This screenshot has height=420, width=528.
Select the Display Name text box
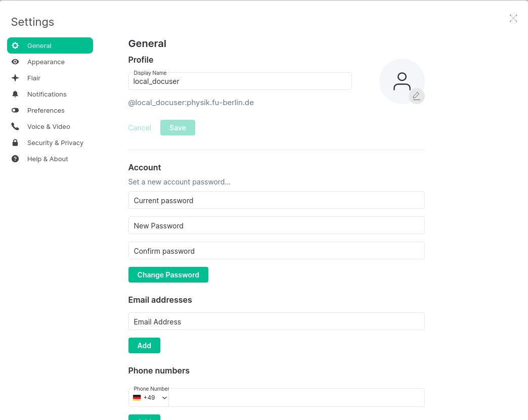pyautogui.click(x=240, y=81)
